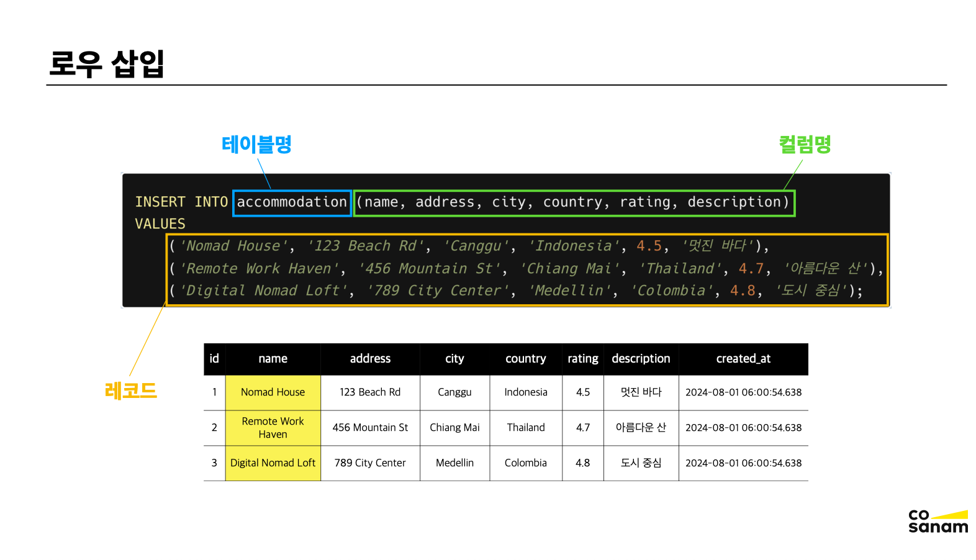Select the "Digital Nomad Loft" table cell

tap(273, 463)
